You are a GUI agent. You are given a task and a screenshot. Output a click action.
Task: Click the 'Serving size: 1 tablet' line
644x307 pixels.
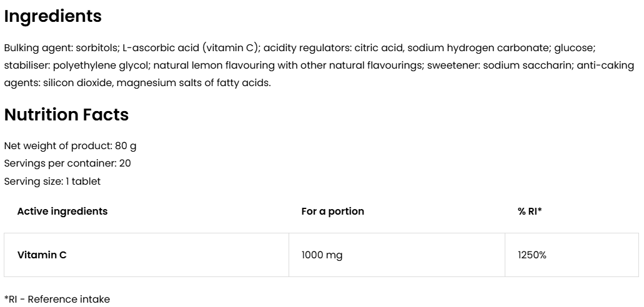[52, 181]
